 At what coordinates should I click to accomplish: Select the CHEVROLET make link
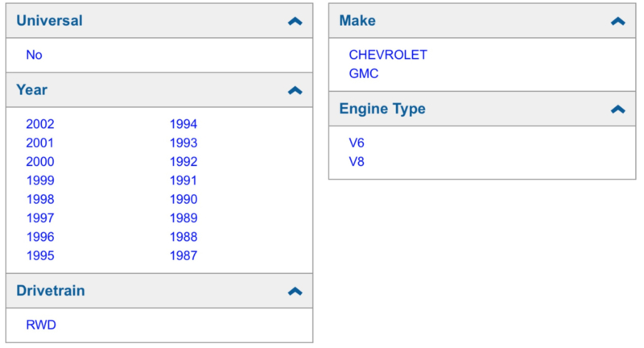pyautogui.click(x=388, y=55)
